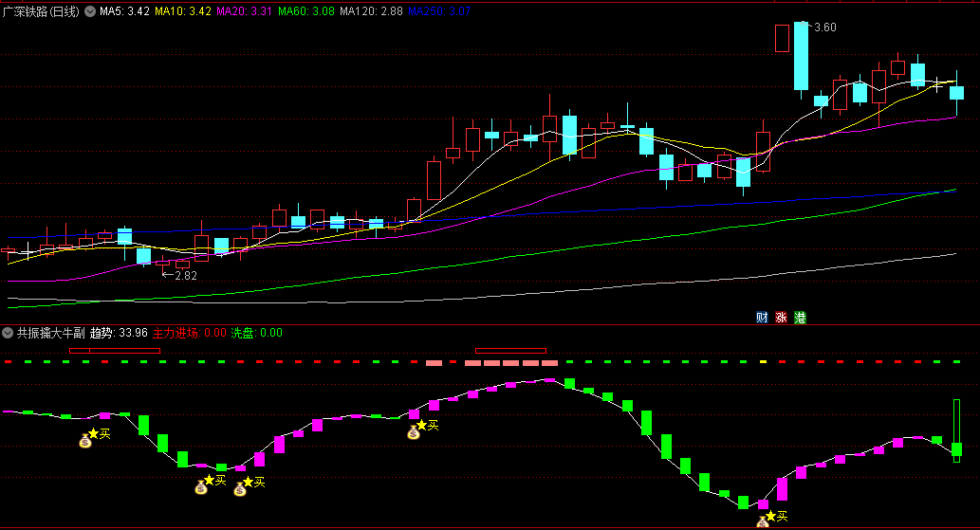Select the leftmost ★买 buy signal marker

coord(100,433)
